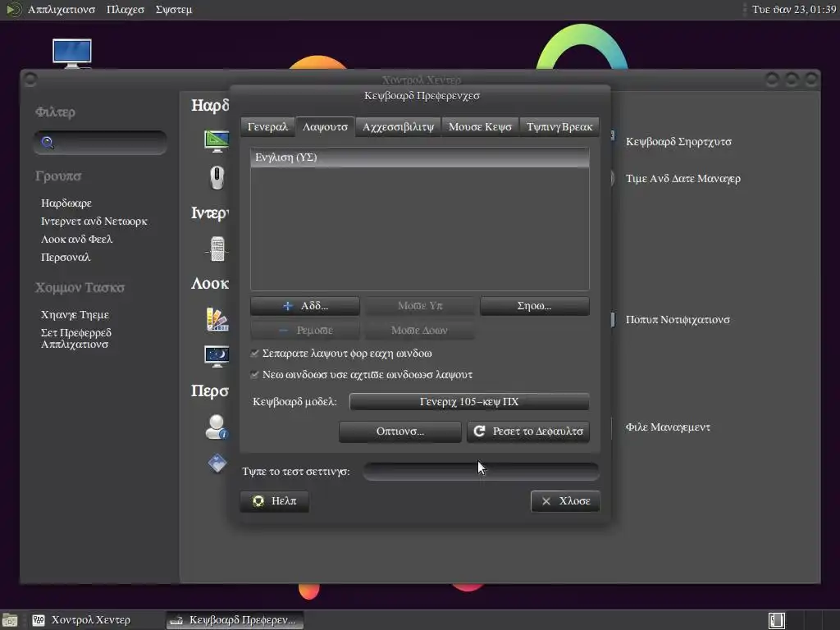The image size is (840, 630).
Task: Switch to the Γενεραλ tab
Action: tap(267, 127)
